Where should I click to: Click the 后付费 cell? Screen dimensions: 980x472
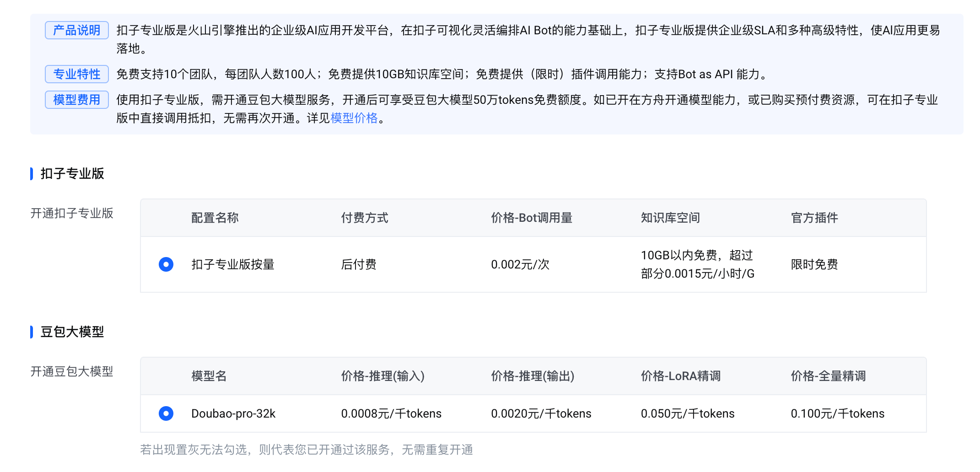(359, 264)
